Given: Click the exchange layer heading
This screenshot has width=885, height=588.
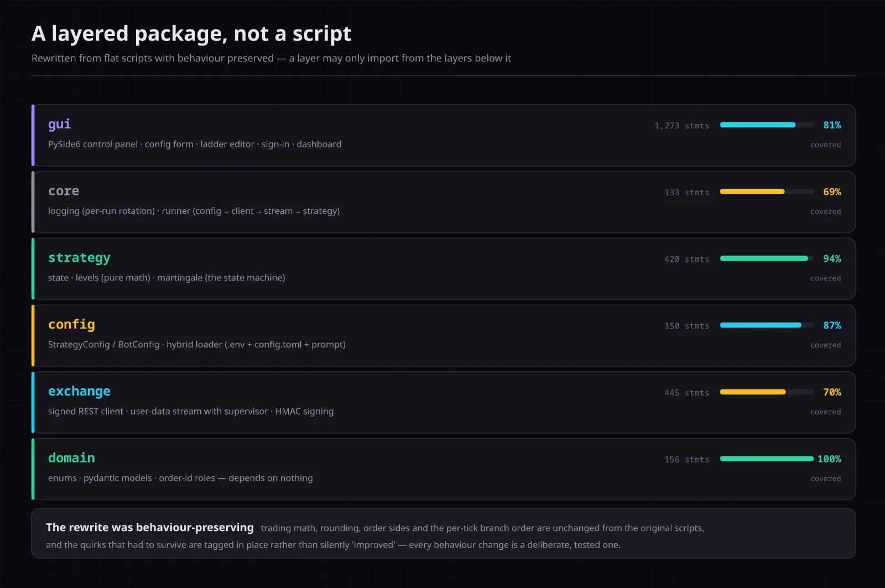Looking at the screenshot, I should click(x=79, y=392).
